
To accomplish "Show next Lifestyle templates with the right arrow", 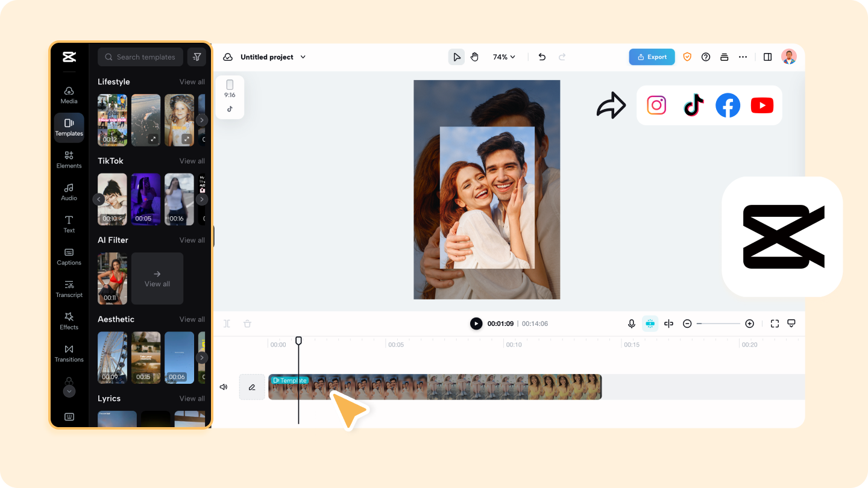I will 202,120.
